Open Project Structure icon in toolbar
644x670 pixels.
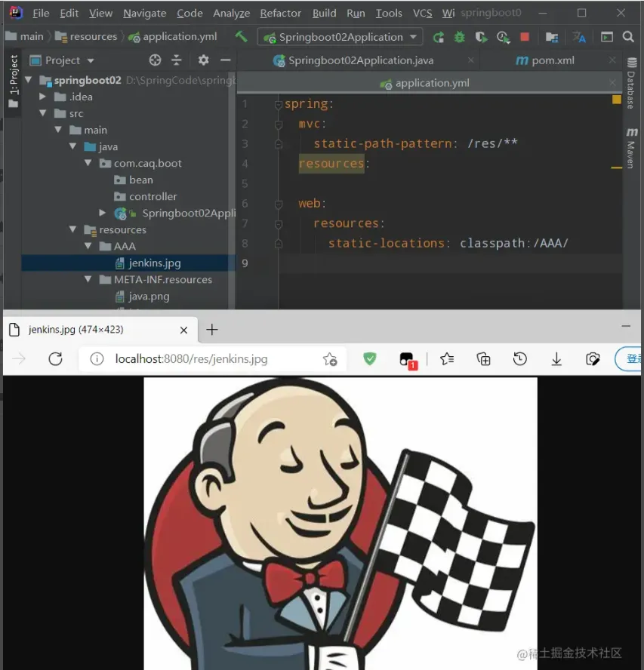pos(552,37)
